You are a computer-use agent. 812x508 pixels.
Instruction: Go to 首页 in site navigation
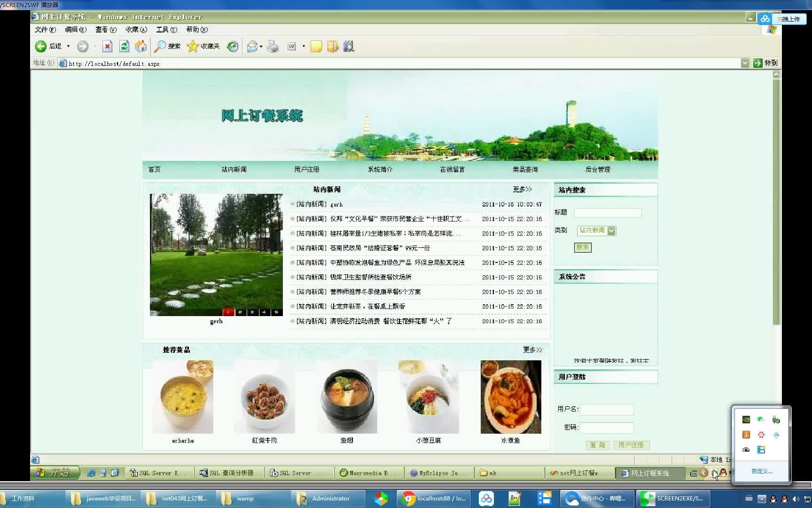click(x=154, y=169)
